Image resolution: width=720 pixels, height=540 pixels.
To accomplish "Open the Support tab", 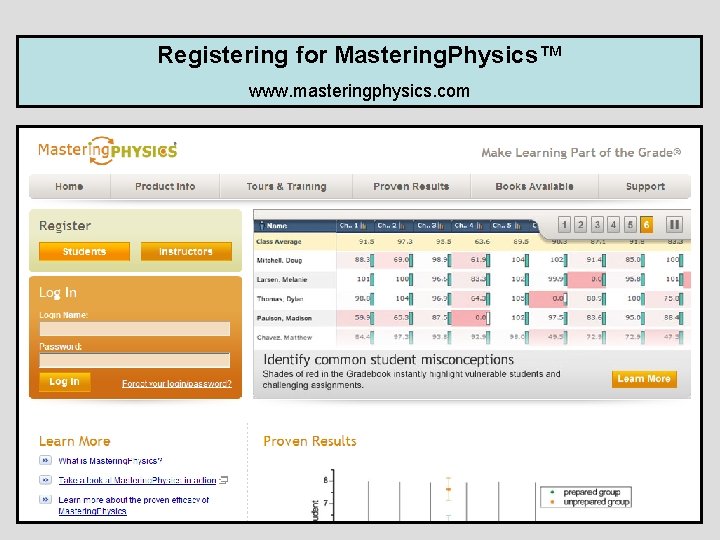I will point(645,186).
